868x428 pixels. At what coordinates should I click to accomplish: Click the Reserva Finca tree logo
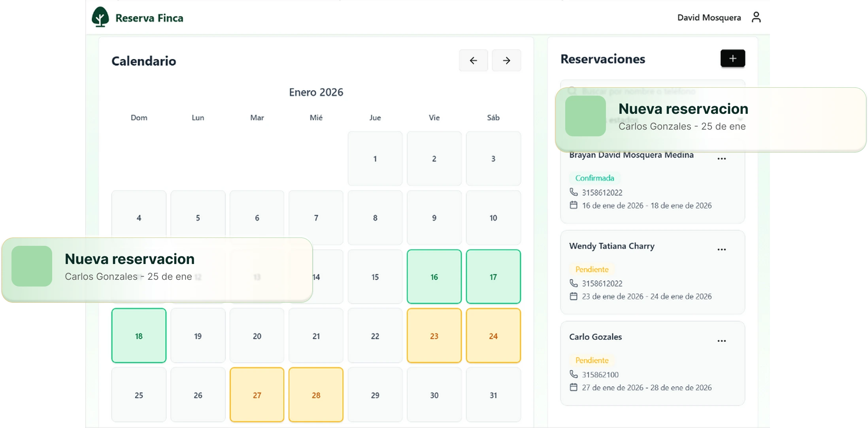tap(100, 17)
